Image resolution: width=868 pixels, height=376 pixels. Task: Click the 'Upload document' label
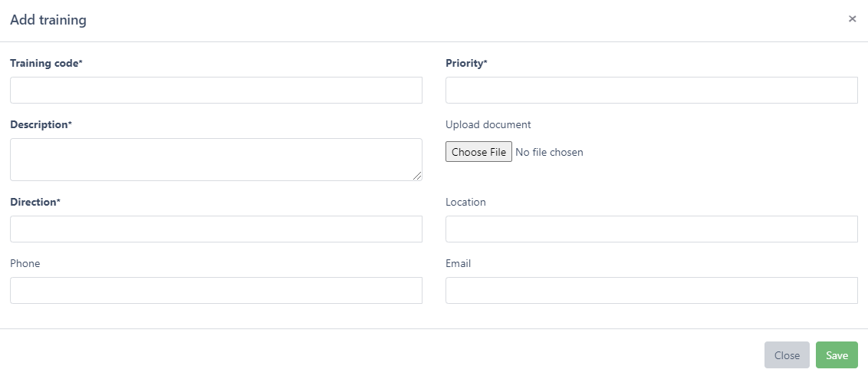488,124
